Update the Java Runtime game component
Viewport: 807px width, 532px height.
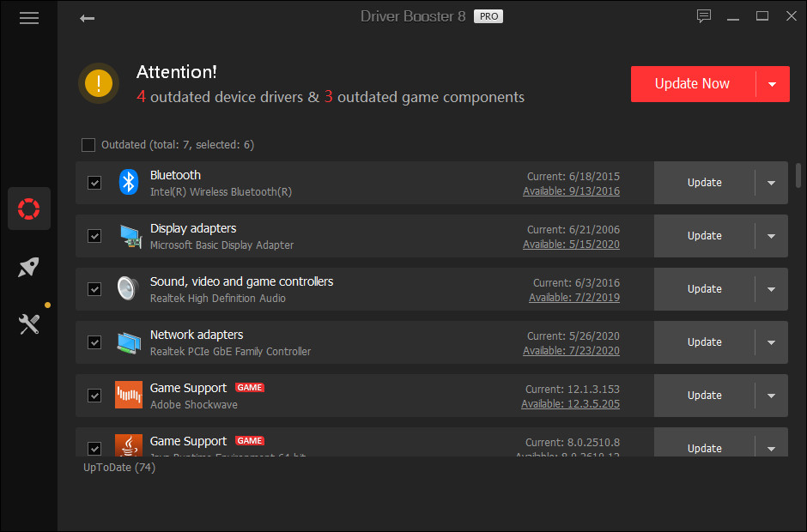704,449
